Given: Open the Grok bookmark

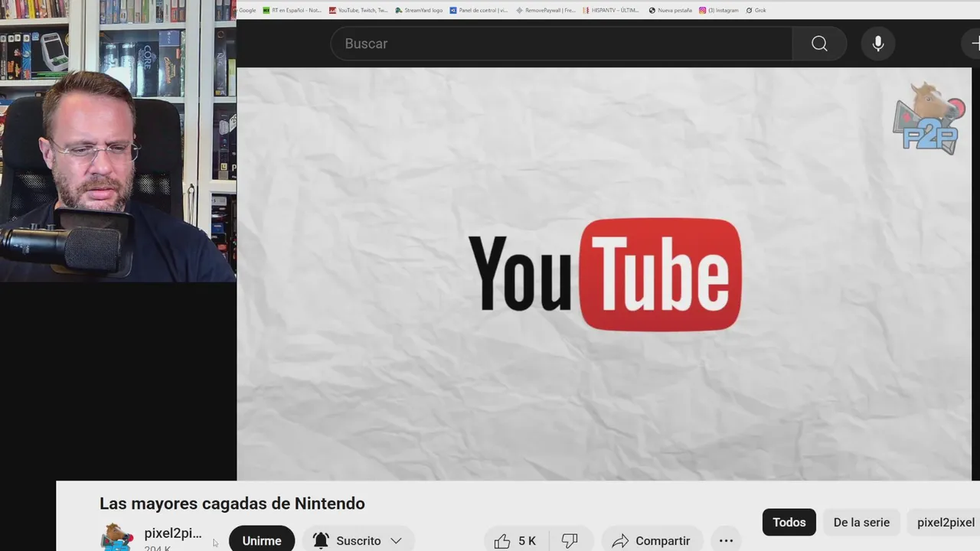Looking at the screenshot, I should point(756,10).
